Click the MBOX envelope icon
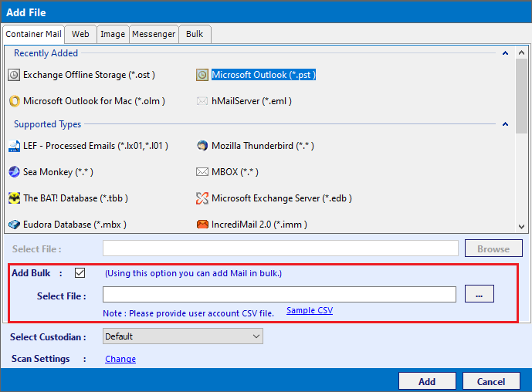The width and height of the screenshot is (532, 392). click(202, 172)
